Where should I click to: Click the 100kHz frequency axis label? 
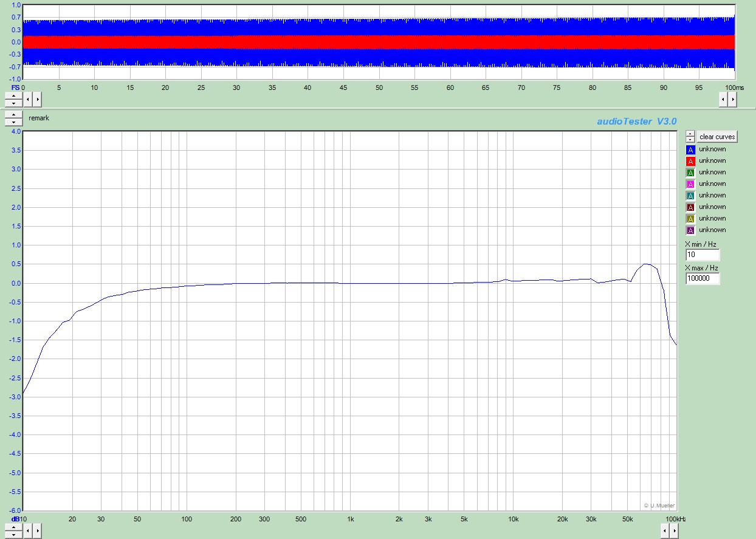point(676,519)
